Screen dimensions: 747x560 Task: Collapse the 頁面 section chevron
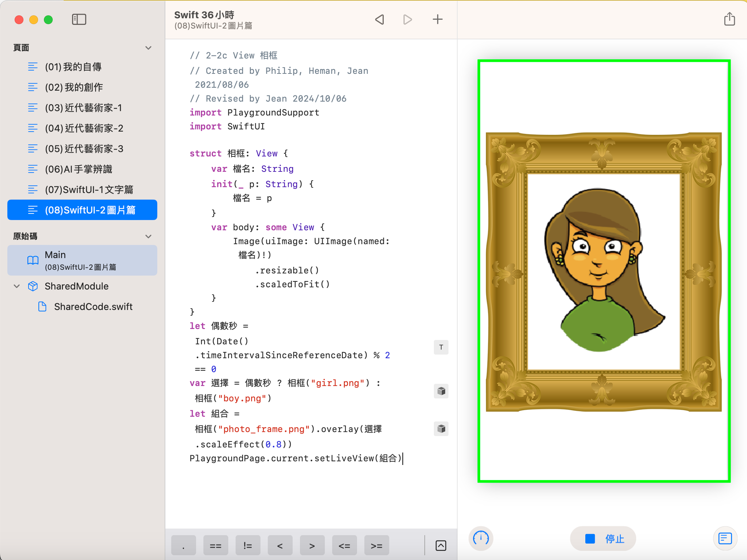(148, 48)
